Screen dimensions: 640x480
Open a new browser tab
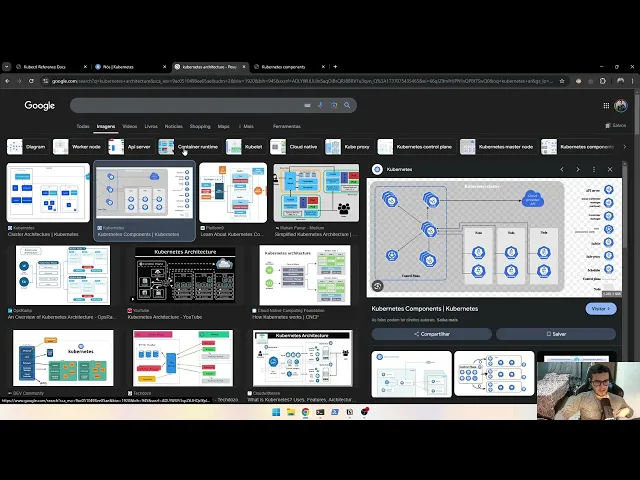[x=335, y=67]
